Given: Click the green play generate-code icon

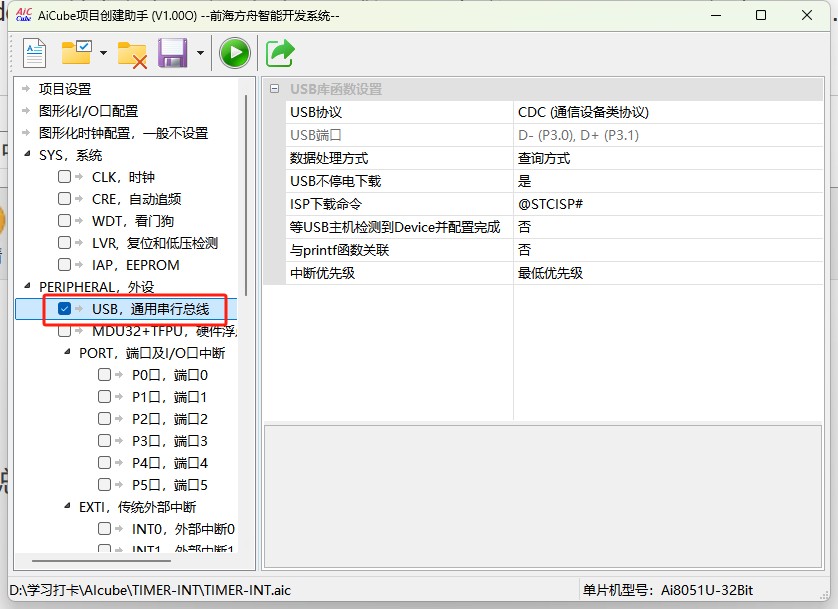Looking at the screenshot, I should coord(235,53).
